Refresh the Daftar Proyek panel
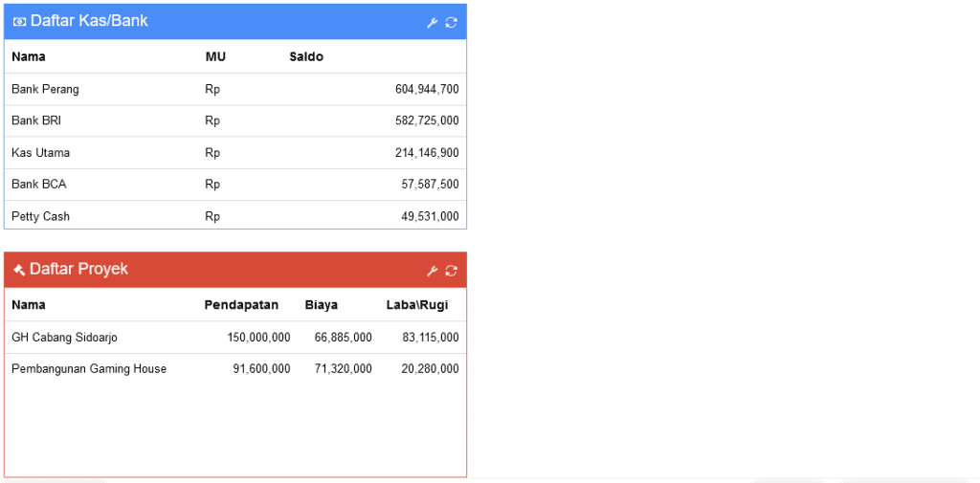The image size is (980, 483). tap(452, 271)
